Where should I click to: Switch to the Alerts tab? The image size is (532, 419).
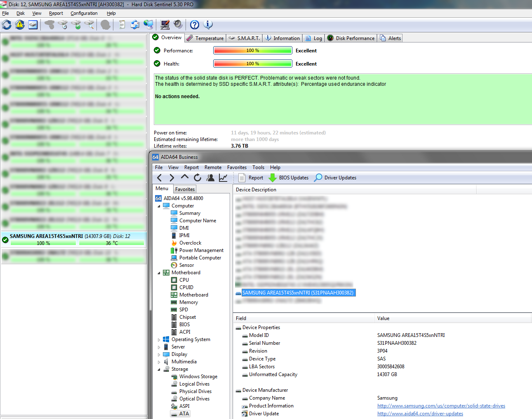click(x=390, y=38)
